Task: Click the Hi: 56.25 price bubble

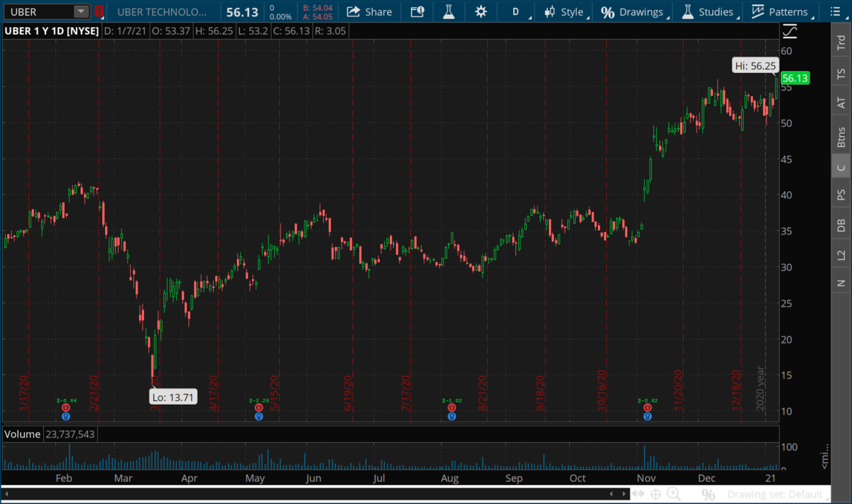Action: click(755, 65)
